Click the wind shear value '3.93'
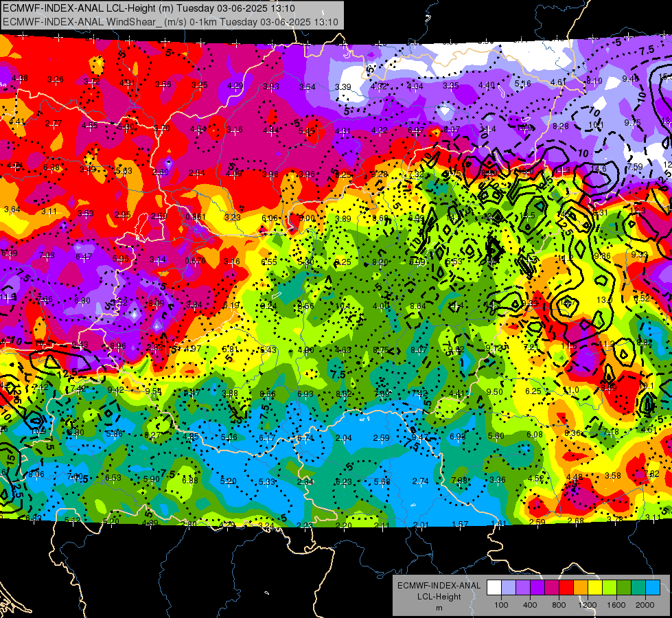 [x=271, y=87]
